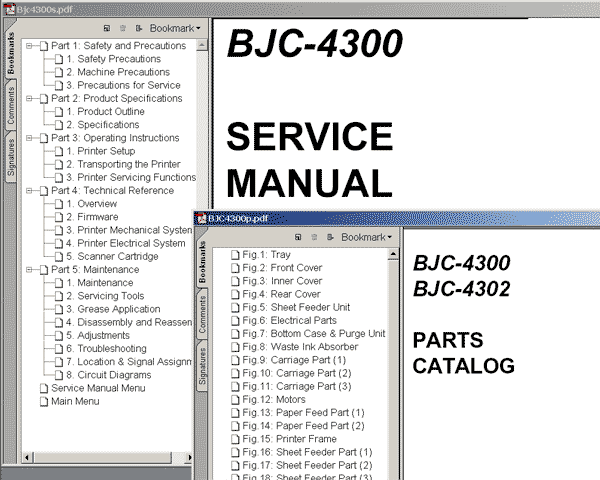Collapse Part 1: Safety and Precautions

[x=29, y=46]
